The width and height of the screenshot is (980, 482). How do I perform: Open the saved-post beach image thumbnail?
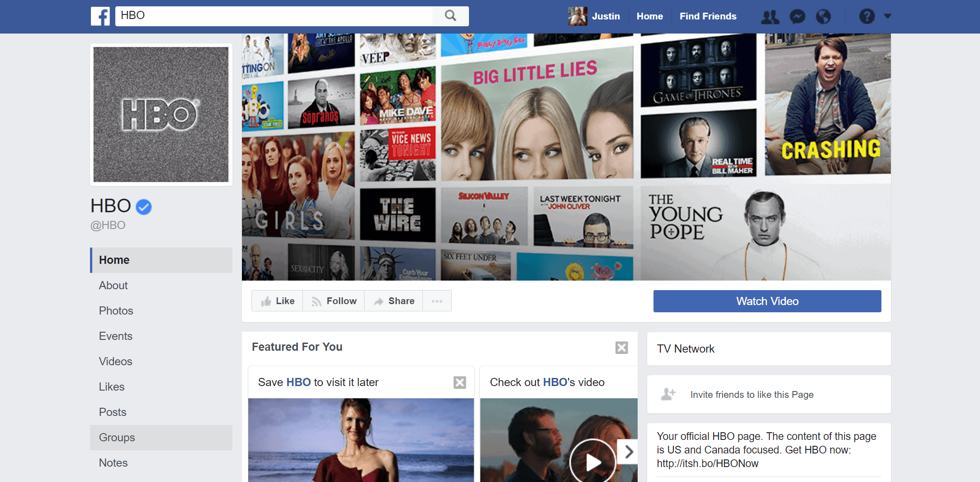pyautogui.click(x=361, y=440)
